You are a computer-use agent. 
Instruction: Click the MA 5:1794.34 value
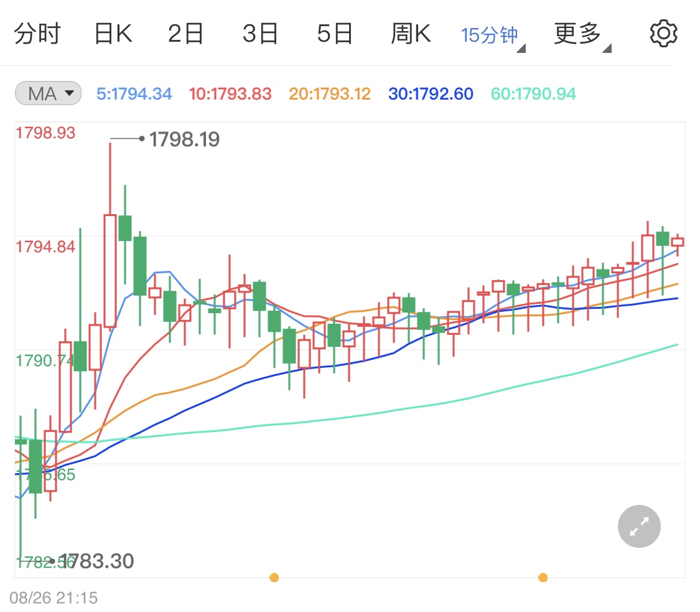134,94
